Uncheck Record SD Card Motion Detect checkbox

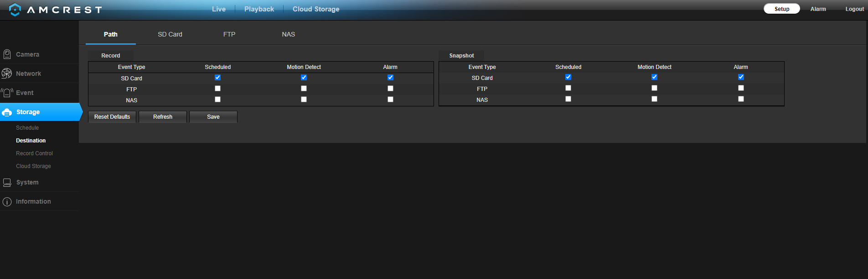[304, 78]
